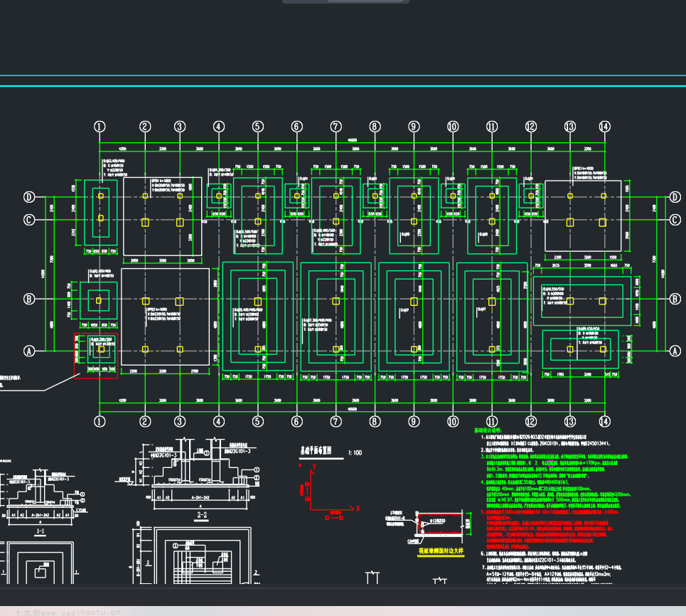Select the 2-2 section title
Image resolution: width=686 pixels, height=616 pixels.
click(x=202, y=515)
